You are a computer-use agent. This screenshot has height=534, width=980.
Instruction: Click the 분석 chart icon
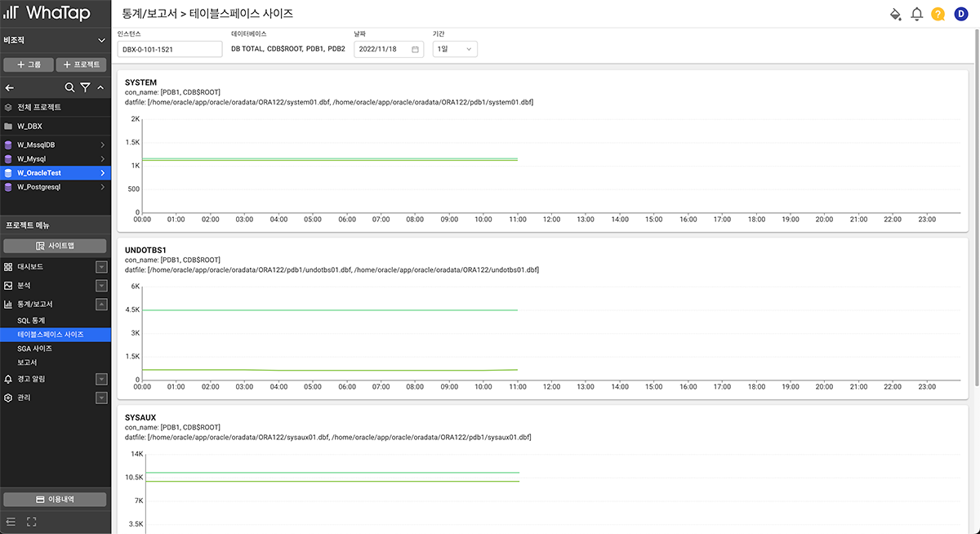point(8,286)
